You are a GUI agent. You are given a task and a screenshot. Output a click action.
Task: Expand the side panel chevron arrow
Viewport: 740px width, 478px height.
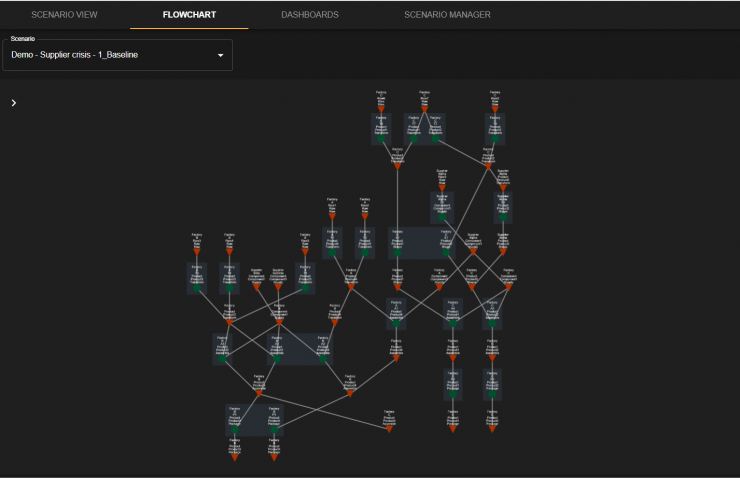coord(14,103)
